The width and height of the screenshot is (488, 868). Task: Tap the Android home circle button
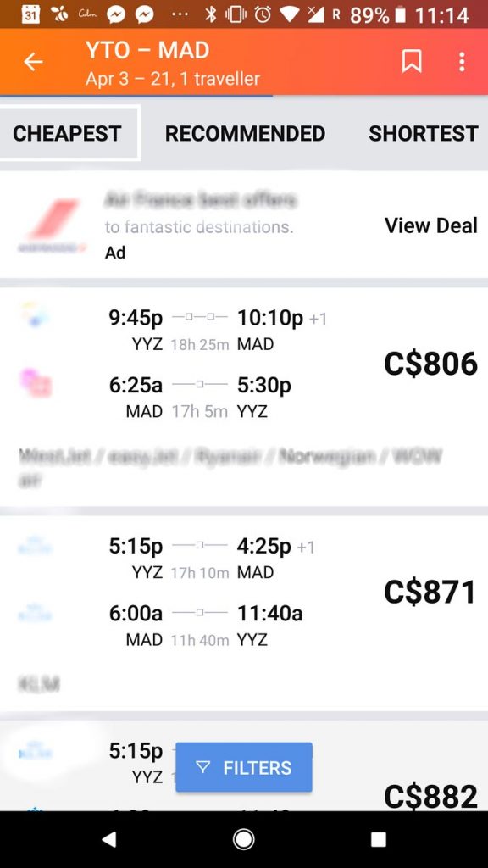tap(244, 840)
